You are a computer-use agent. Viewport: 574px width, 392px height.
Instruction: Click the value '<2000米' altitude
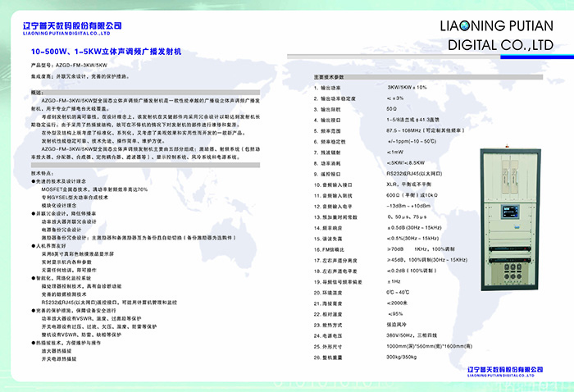(397, 303)
